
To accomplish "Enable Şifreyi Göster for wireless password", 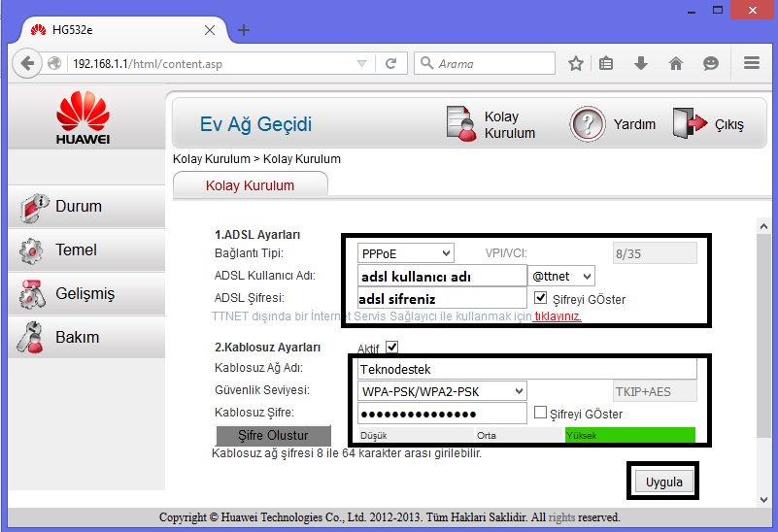I will pos(540,412).
